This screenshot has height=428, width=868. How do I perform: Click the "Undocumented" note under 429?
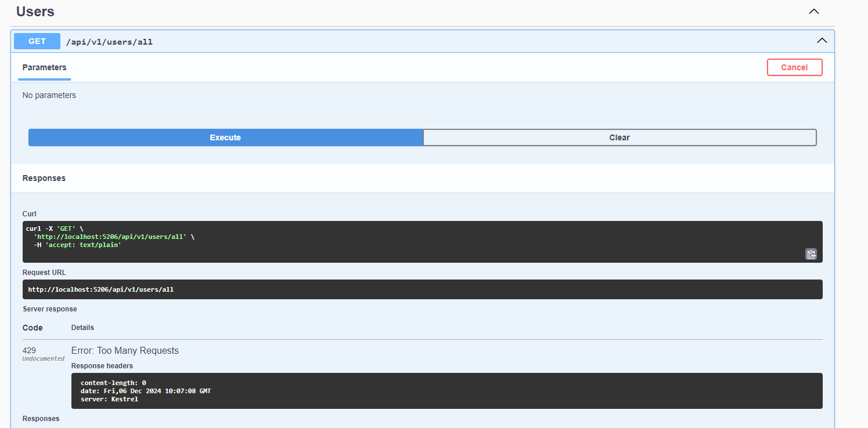tap(44, 359)
